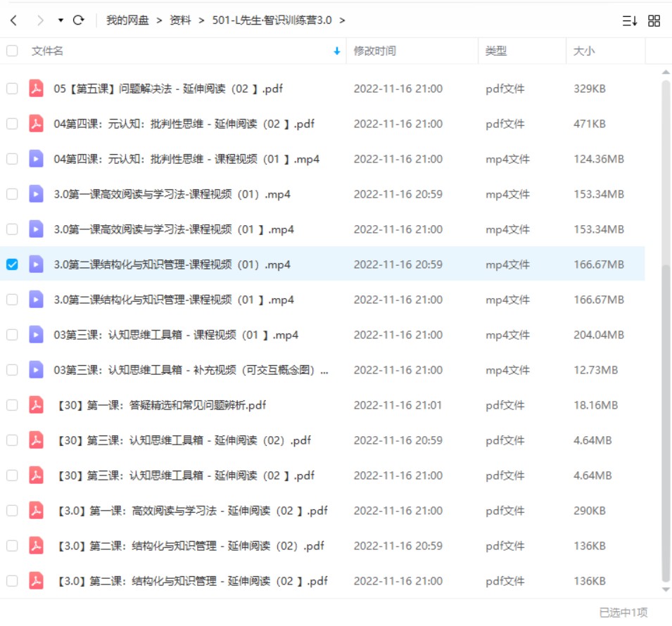Open the navigation history dropdown triangle
The image size is (672, 626).
point(61,20)
